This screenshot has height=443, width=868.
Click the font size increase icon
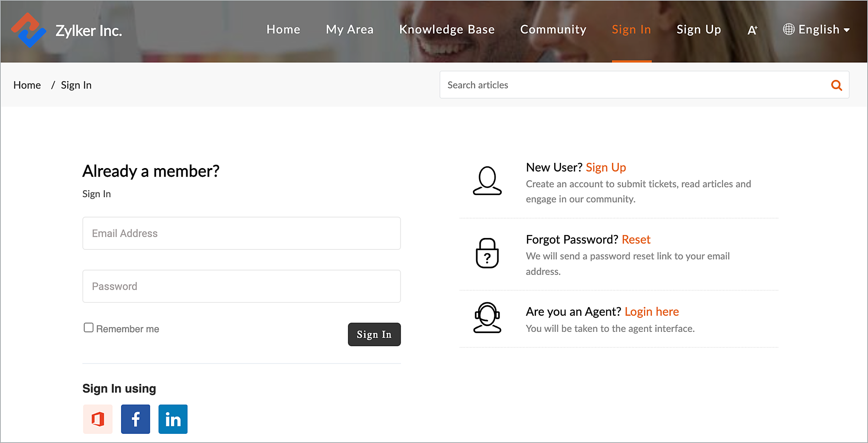752,30
